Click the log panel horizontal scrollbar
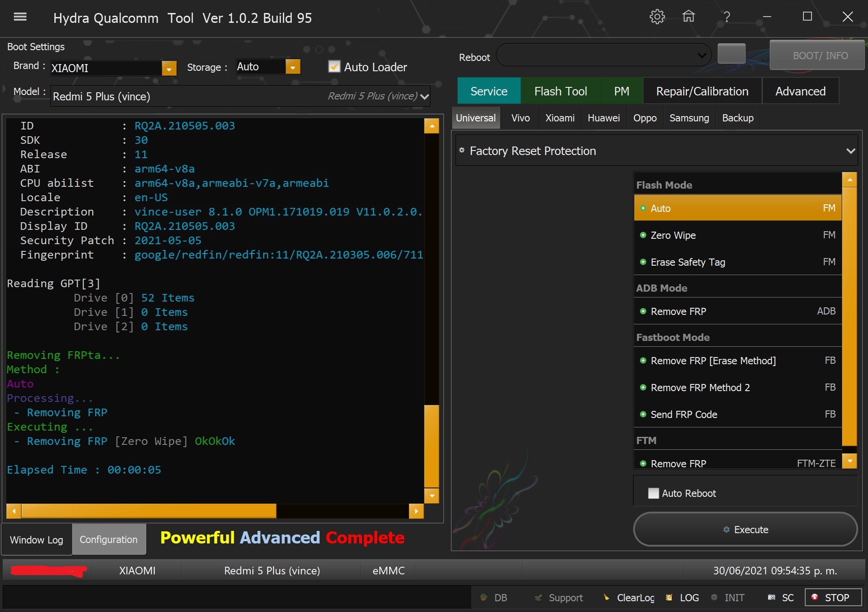The image size is (868, 612). [x=148, y=510]
